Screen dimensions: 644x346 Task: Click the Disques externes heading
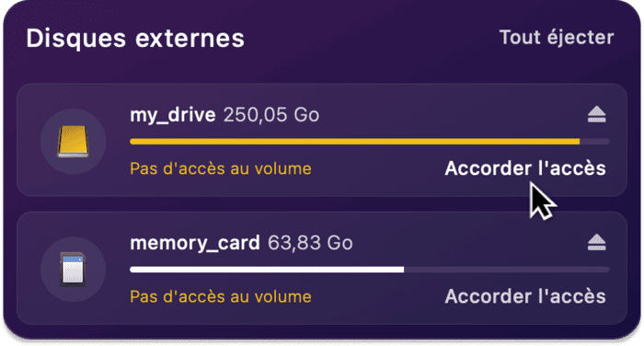point(135,39)
